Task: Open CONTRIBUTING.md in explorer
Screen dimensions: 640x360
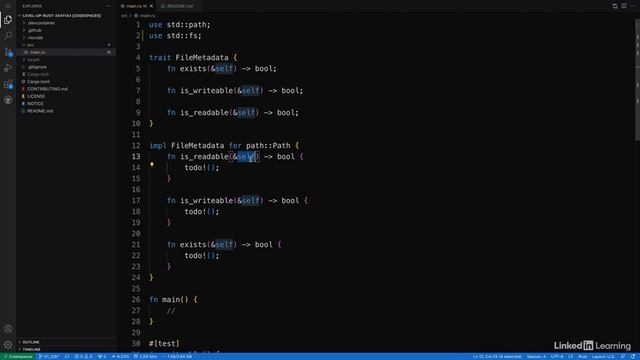Action: (47, 89)
